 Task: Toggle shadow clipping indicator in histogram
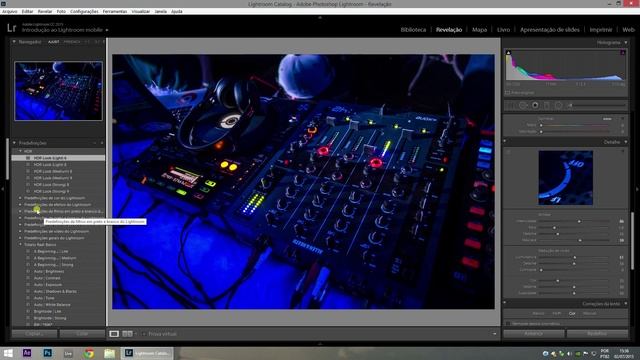pos(509,53)
